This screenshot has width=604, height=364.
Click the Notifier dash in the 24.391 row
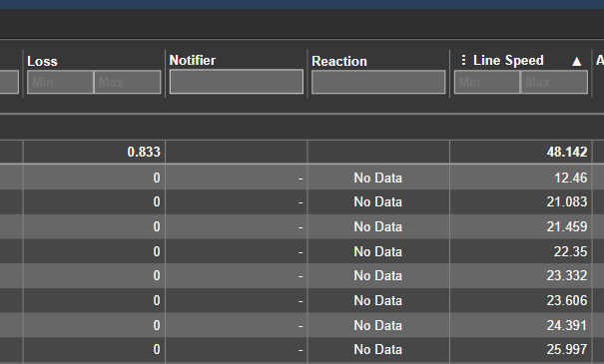[x=301, y=326]
